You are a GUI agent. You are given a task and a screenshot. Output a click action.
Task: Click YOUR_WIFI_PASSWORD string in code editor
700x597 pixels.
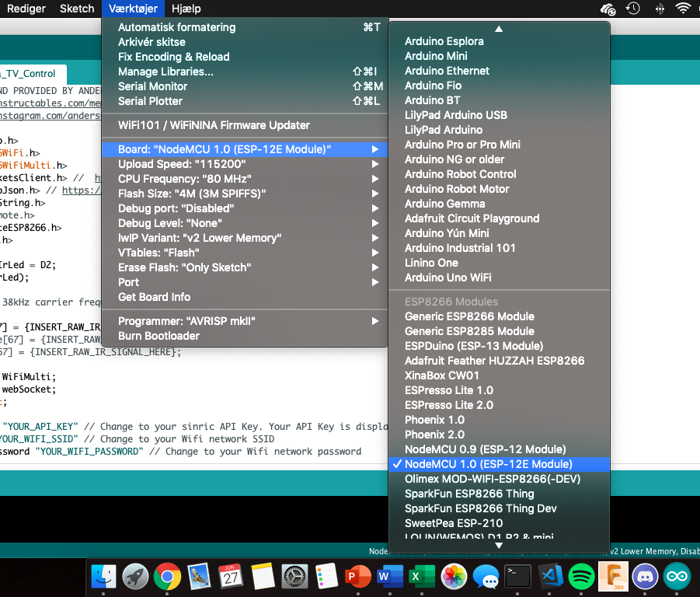click(89, 452)
